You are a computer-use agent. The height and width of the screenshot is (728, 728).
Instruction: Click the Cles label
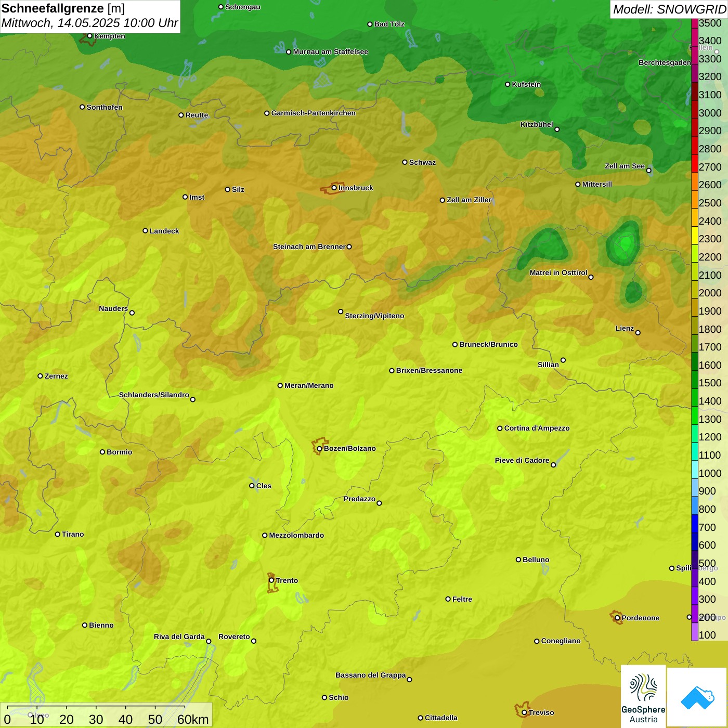coord(264,486)
